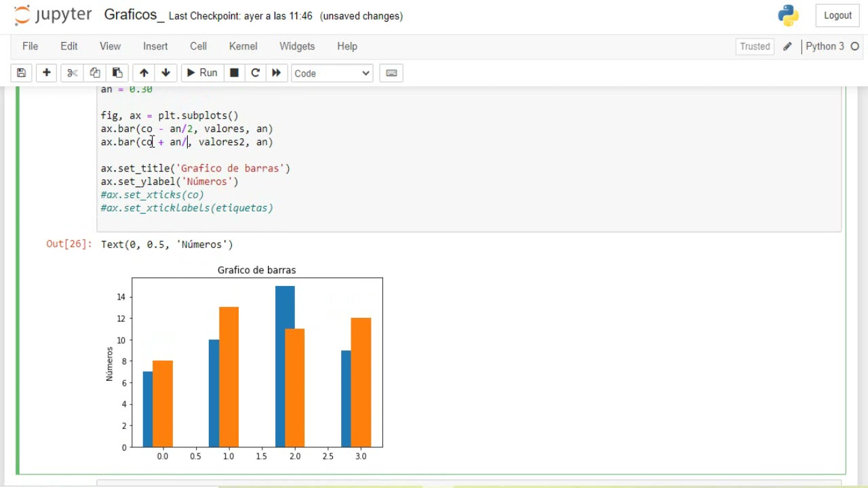Click the Python logo icon
The height and width of the screenshot is (488, 868).
(788, 15)
